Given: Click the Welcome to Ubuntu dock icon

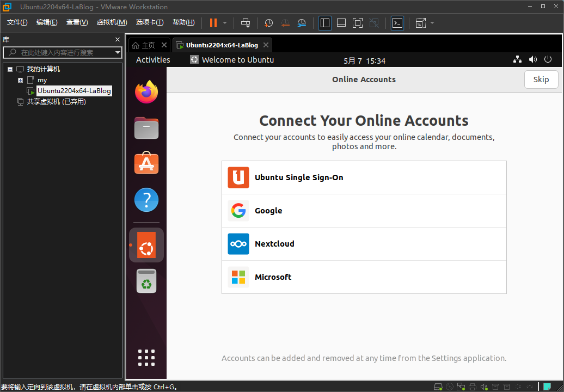Looking at the screenshot, I should point(146,245).
